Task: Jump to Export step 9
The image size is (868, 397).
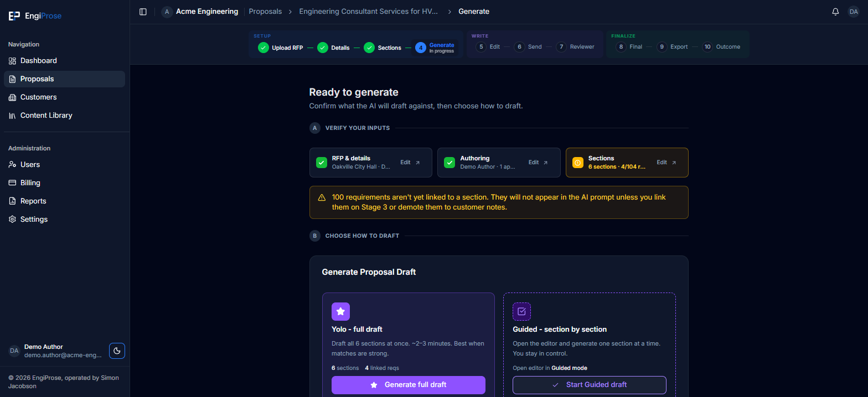Action: point(672,47)
